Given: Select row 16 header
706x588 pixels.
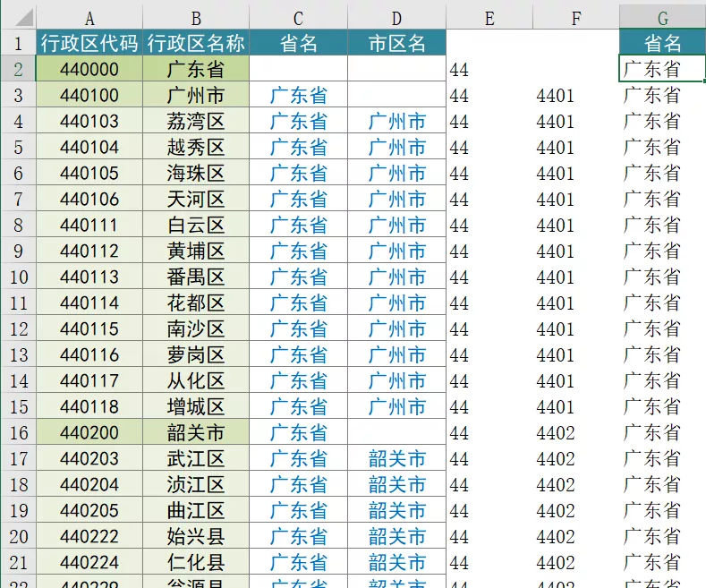Looking at the screenshot, I should coord(18,432).
